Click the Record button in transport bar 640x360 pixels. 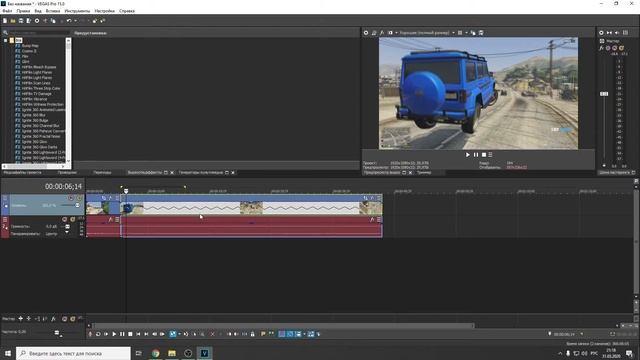[90, 334]
